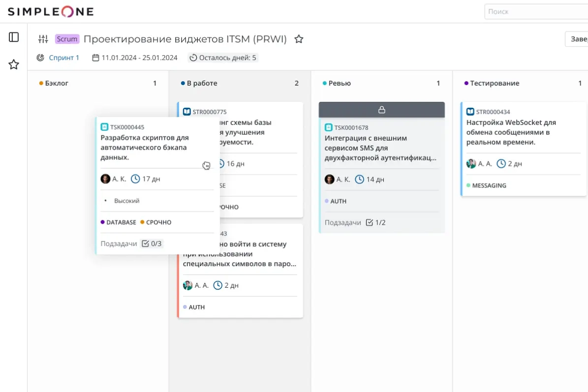The height and width of the screenshot is (392, 588).
Task: Select the sprint target icon before Спринт 1
Action: pyautogui.click(x=40, y=58)
